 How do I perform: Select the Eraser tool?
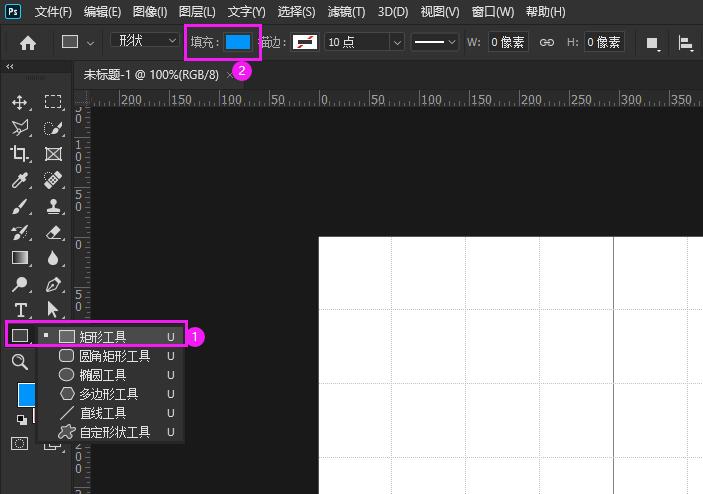click(x=53, y=232)
